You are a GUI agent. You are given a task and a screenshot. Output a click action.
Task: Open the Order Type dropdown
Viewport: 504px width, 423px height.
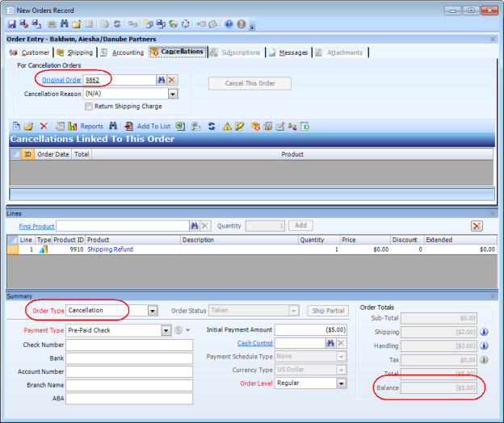coord(153,311)
